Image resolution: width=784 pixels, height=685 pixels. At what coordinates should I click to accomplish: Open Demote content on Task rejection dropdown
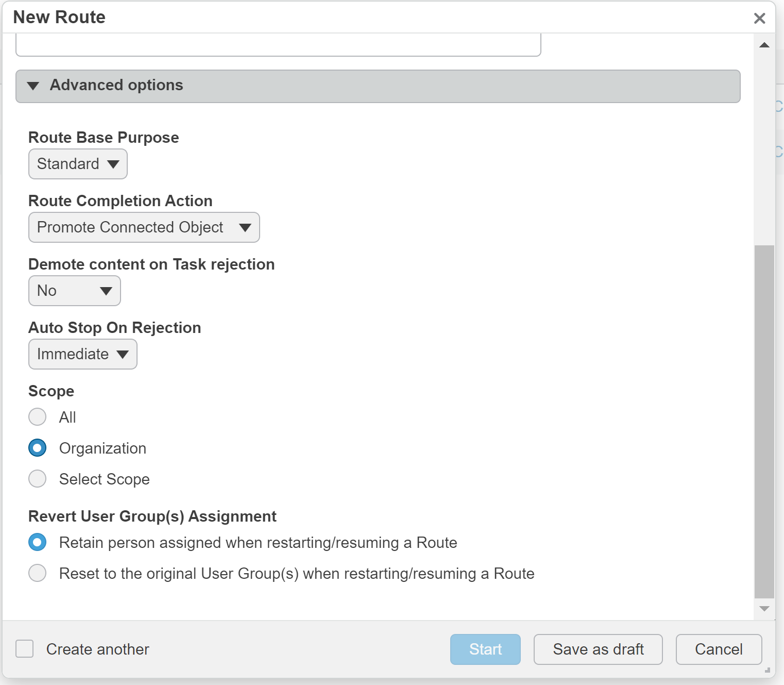tap(75, 291)
